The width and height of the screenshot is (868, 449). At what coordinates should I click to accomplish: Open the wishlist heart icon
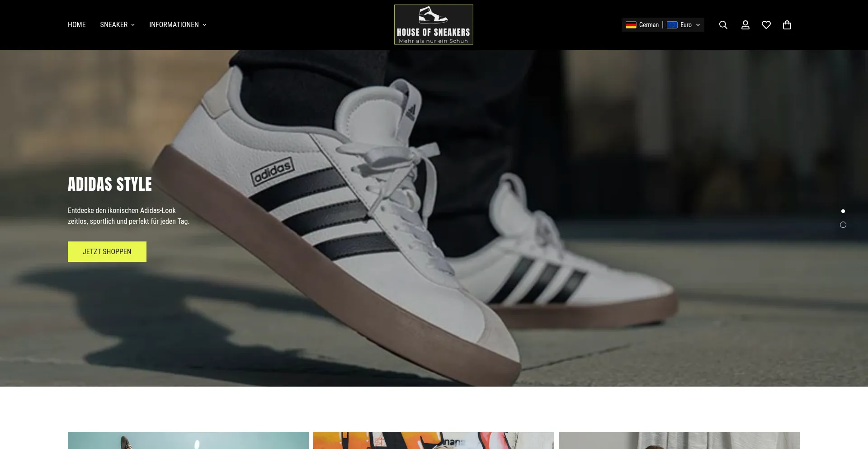point(766,25)
